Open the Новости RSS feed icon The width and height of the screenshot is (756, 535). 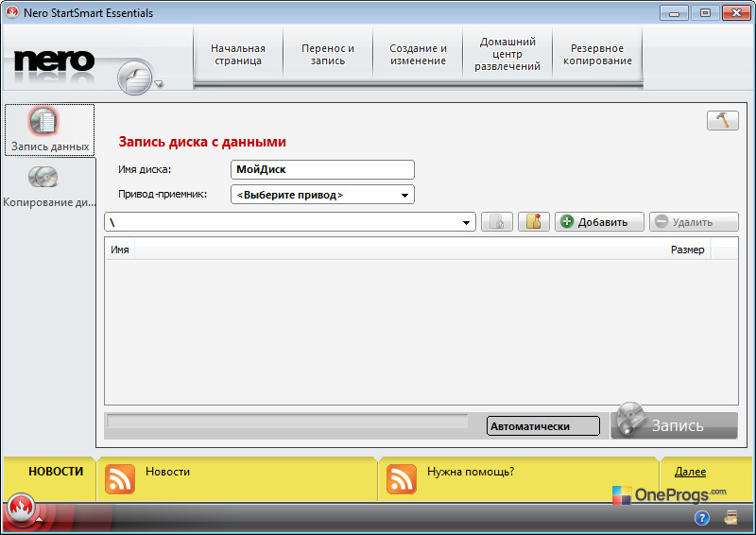(120, 479)
